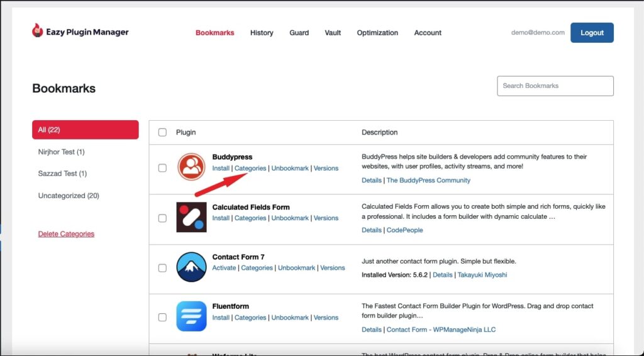Install Calculated Fields Form plugin

[221, 218]
